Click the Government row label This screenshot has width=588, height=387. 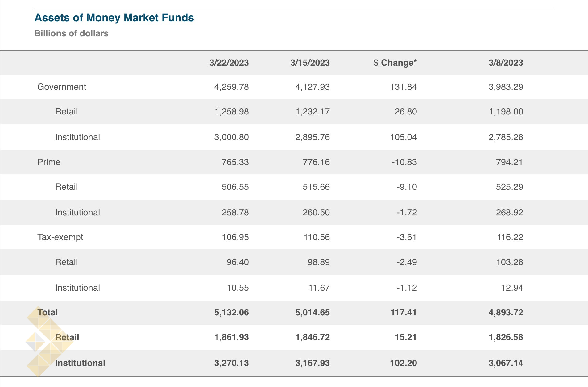click(62, 87)
